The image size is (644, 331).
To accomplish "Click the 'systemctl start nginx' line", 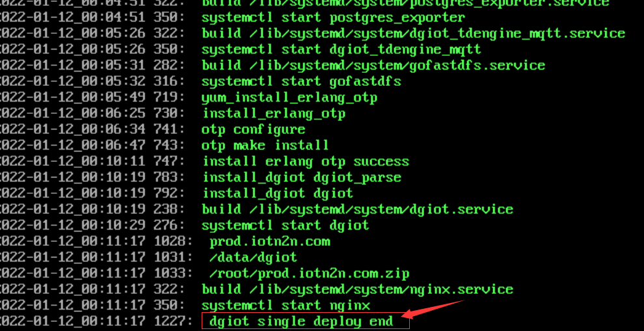I will [286, 306].
